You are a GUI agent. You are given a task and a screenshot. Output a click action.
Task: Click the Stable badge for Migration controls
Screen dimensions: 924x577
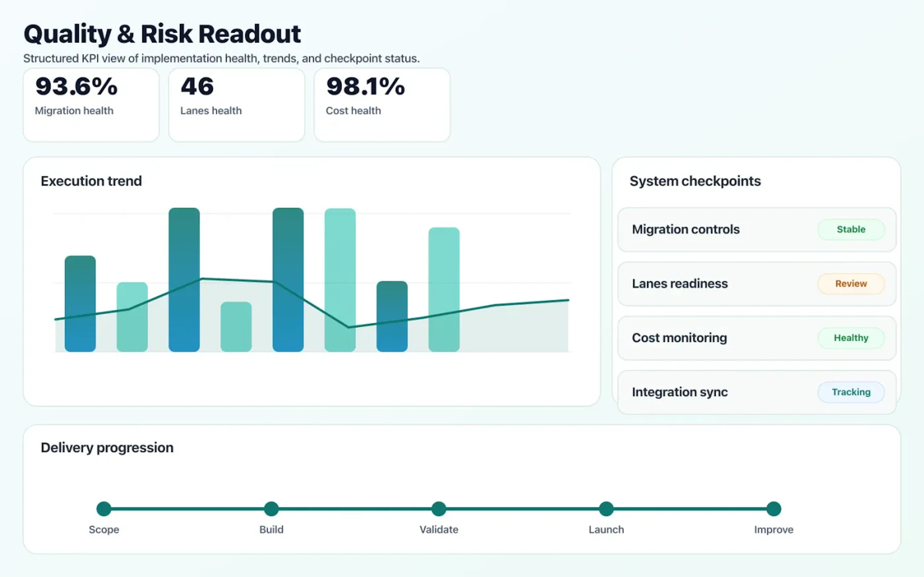pos(851,229)
